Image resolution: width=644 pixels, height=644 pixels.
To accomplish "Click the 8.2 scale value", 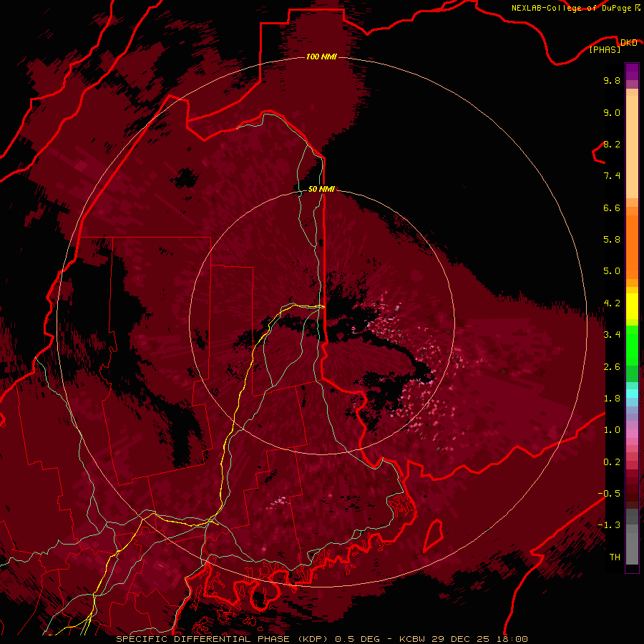I will [x=612, y=144].
